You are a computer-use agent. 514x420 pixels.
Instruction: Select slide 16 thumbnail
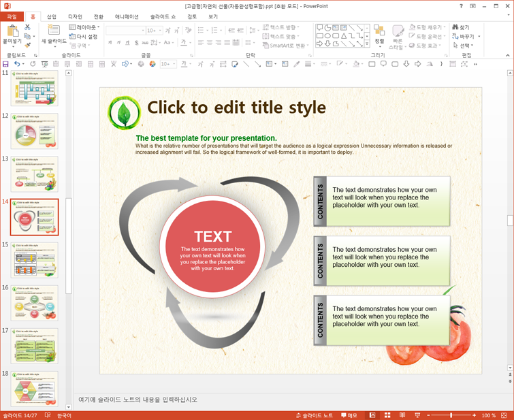[x=35, y=303]
